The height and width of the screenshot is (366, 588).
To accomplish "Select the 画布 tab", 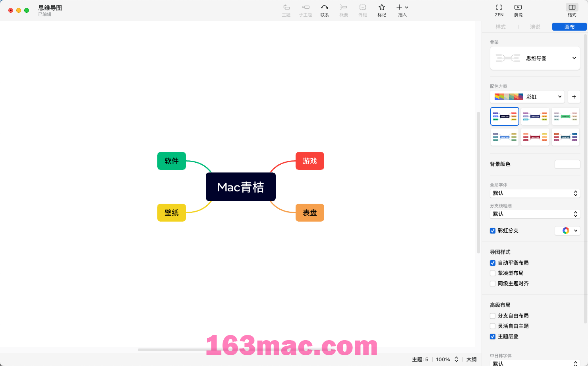I will 569,27.
